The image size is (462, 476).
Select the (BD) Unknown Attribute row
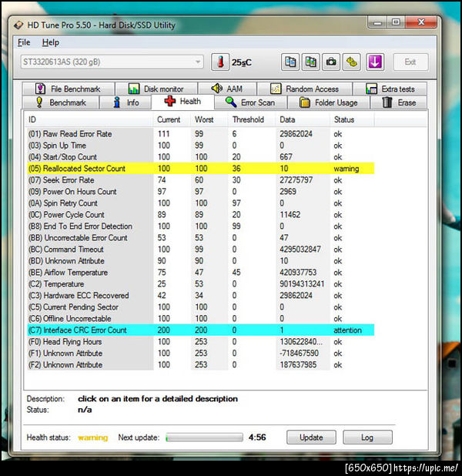click(201, 261)
